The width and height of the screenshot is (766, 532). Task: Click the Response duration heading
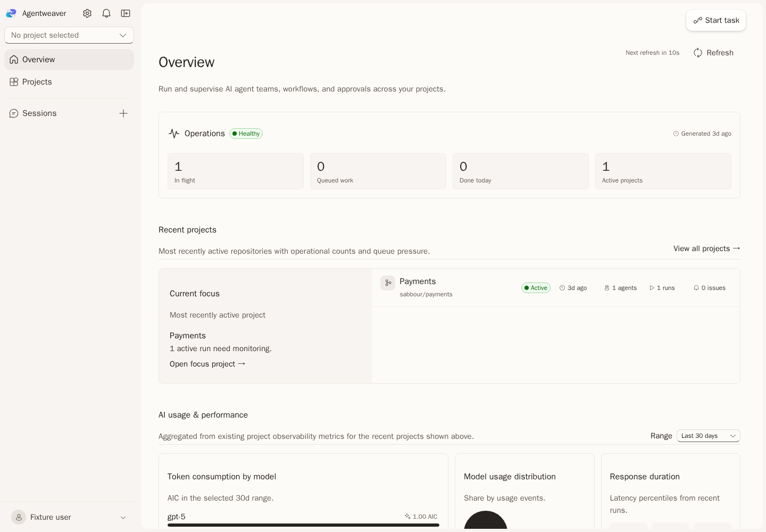click(x=645, y=477)
